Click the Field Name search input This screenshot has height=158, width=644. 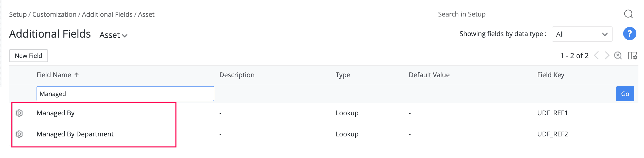[125, 94]
